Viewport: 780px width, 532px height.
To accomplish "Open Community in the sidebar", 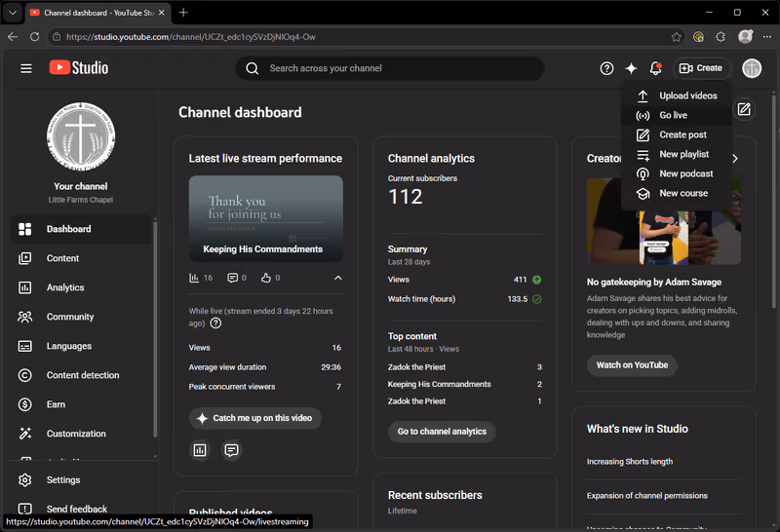I will click(81, 317).
